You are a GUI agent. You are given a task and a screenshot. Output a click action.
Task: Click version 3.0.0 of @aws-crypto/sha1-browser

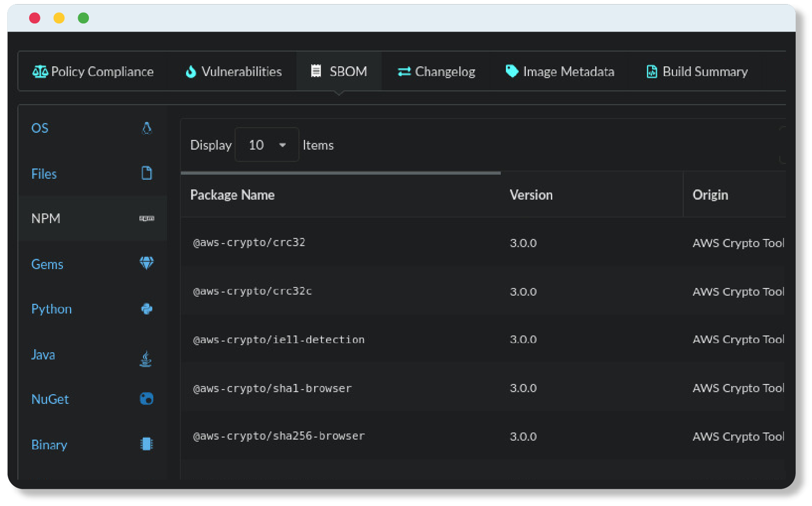(x=523, y=388)
